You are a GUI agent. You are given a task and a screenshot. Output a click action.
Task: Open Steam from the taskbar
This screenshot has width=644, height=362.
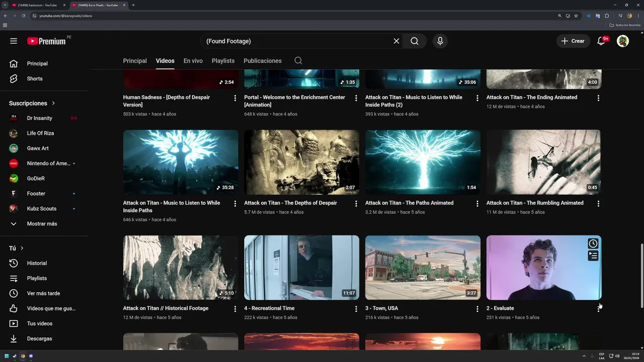click(x=15, y=356)
